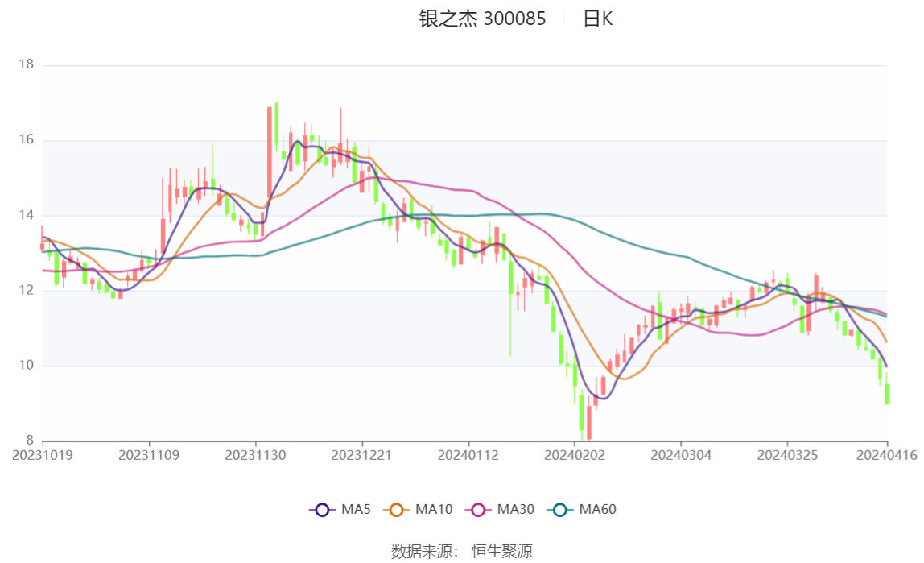Toggle the MA5 legend series

[x=340, y=509]
